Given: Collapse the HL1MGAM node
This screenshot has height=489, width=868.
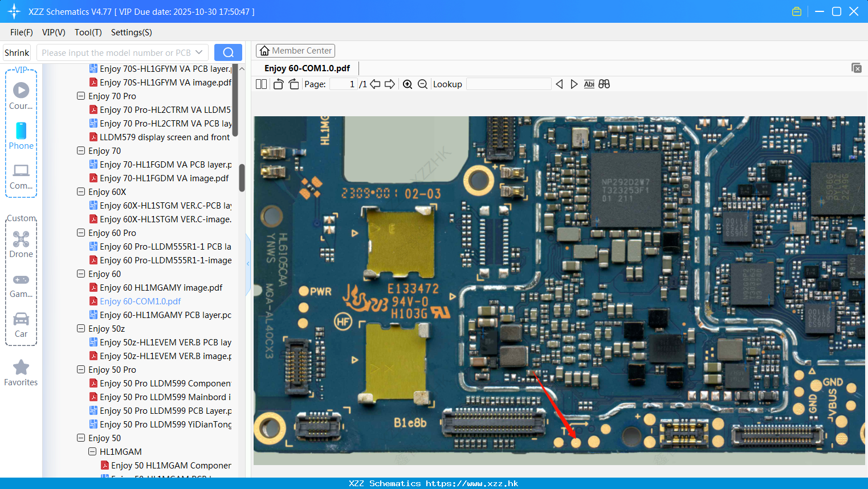Looking at the screenshot, I should (92, 452).
